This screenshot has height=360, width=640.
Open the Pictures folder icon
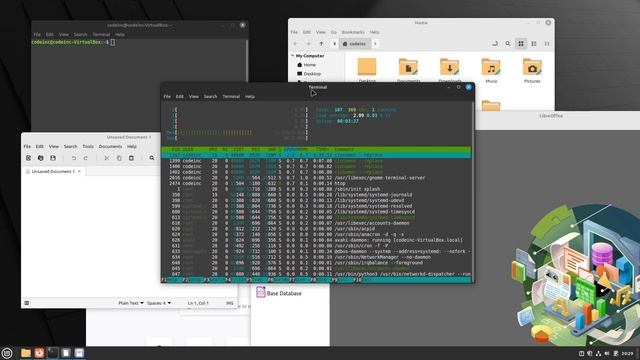(x=532, y=67)
